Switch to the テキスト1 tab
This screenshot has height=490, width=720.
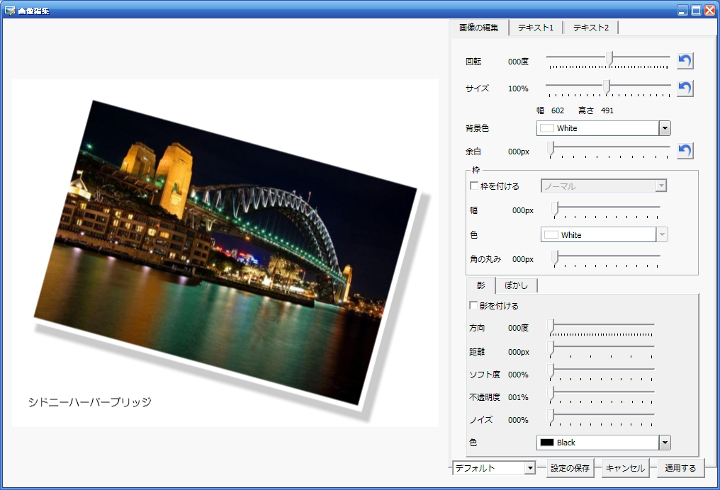point(535,28)
